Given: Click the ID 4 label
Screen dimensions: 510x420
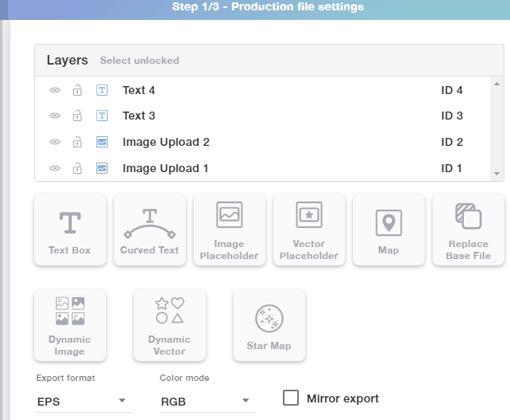Looking at the screenshot, I should point(452,90).
